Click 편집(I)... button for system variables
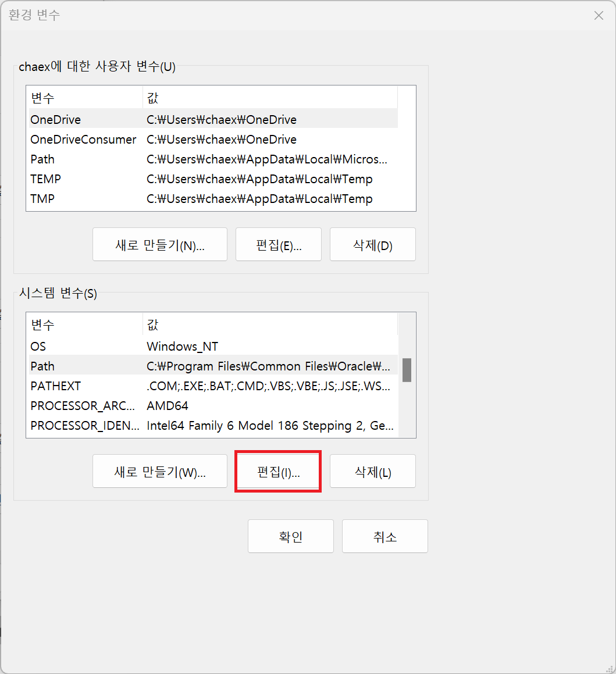The width and height of the screenshot is (616, 674). click(x=279, y=471)
